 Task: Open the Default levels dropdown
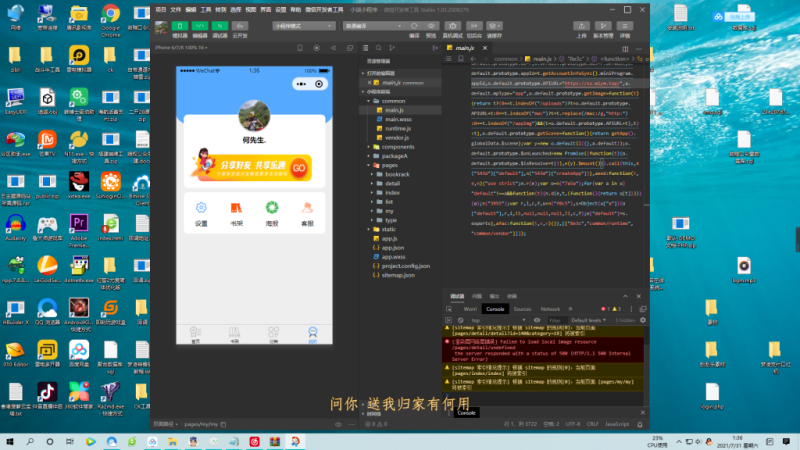[588, 320]
